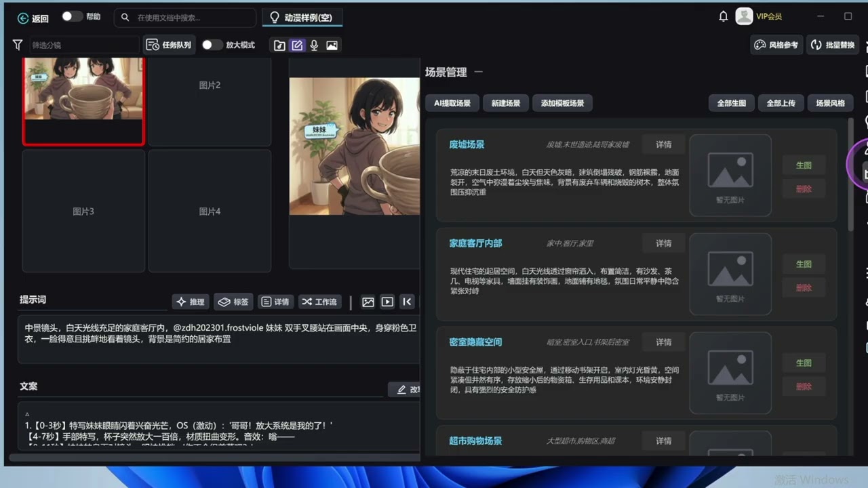Screen dimensions: 868x488
Task: Click 生图 for 废墟场景
Action: coord(804,165)
